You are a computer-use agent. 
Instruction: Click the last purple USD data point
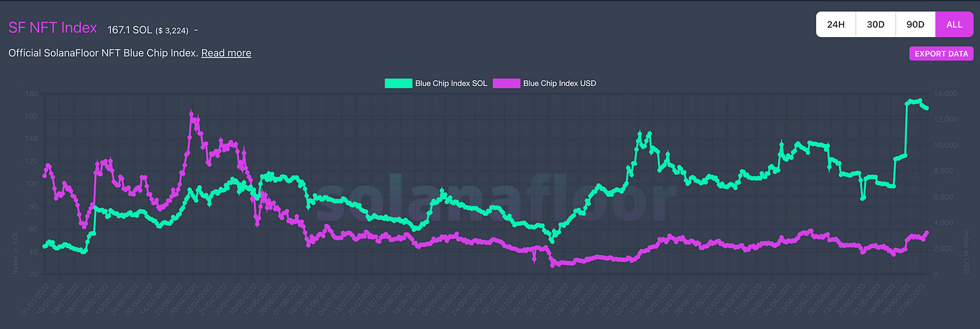[927, 233]
